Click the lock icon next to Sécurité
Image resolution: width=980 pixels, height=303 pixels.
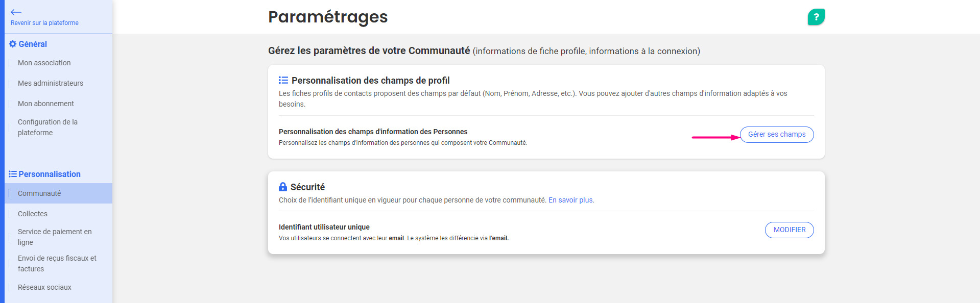coord(283,187)
